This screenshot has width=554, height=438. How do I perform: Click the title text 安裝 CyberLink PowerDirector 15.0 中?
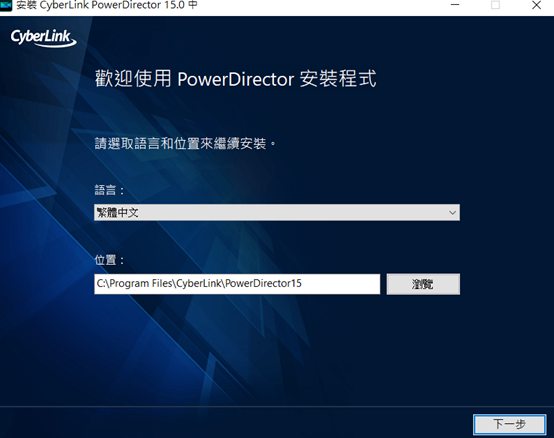[x=107, y=5]
